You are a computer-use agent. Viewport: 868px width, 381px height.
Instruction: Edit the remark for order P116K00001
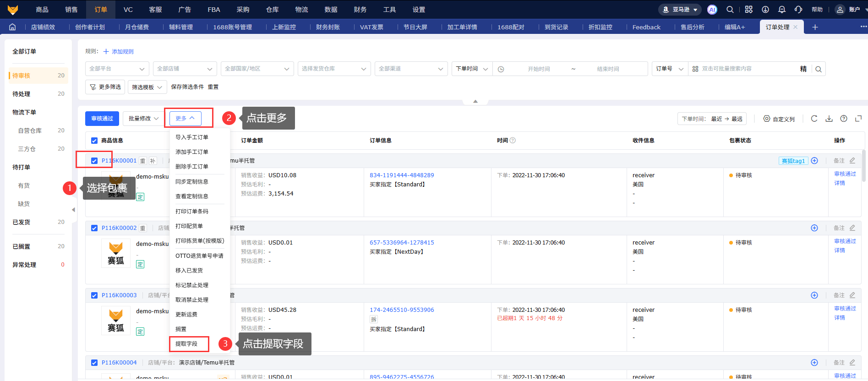[x=852, y=161]
